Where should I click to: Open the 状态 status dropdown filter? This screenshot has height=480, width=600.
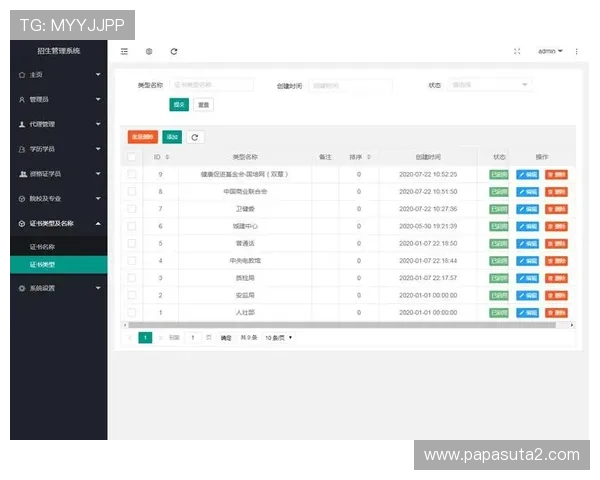click(490, 86)
